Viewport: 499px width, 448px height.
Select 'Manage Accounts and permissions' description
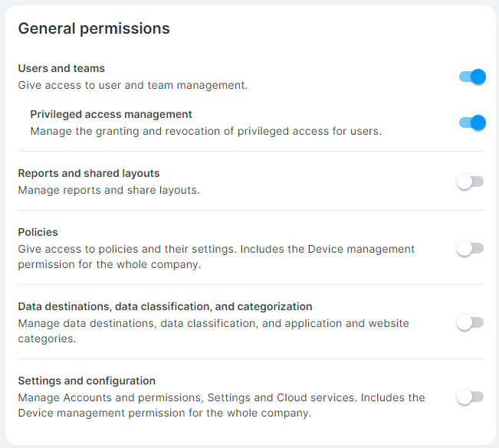pyautogui.click(x=222, y=405)
